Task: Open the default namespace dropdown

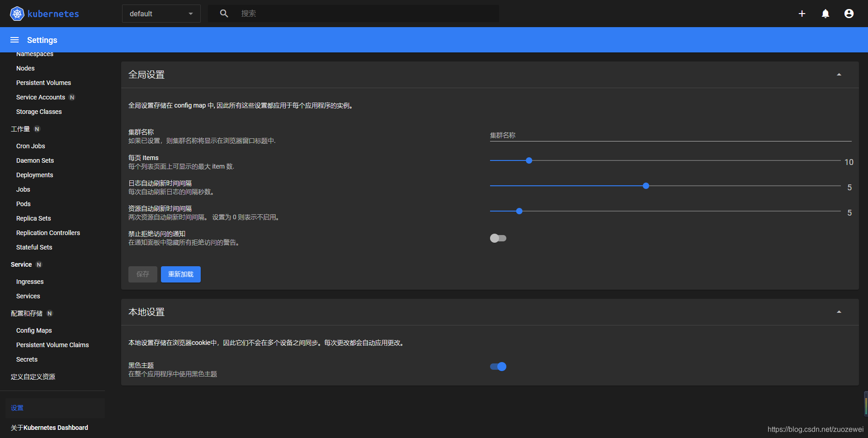Action: [161, 14]
